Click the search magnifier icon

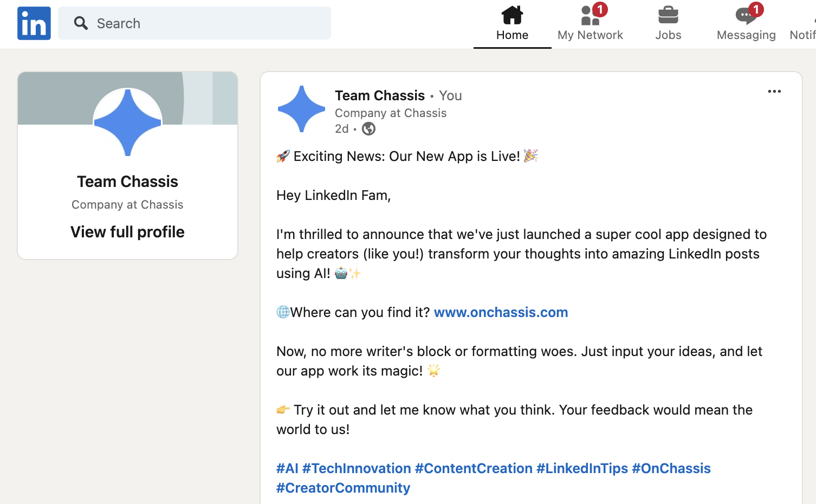pos(81,23)
